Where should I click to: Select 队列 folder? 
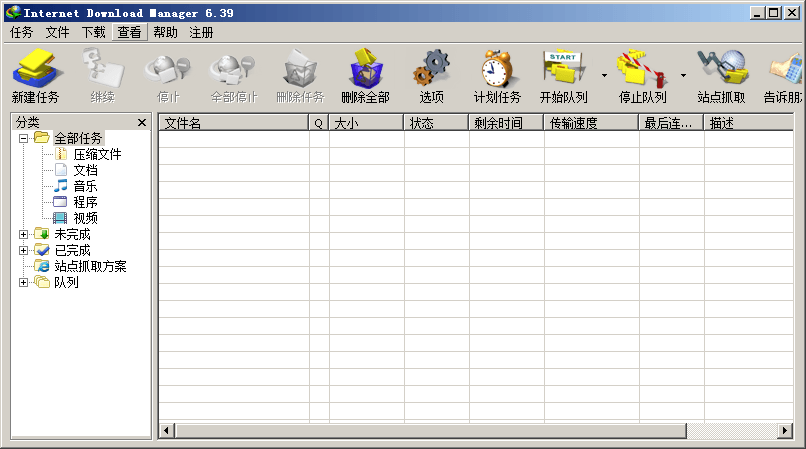(66, 282)
